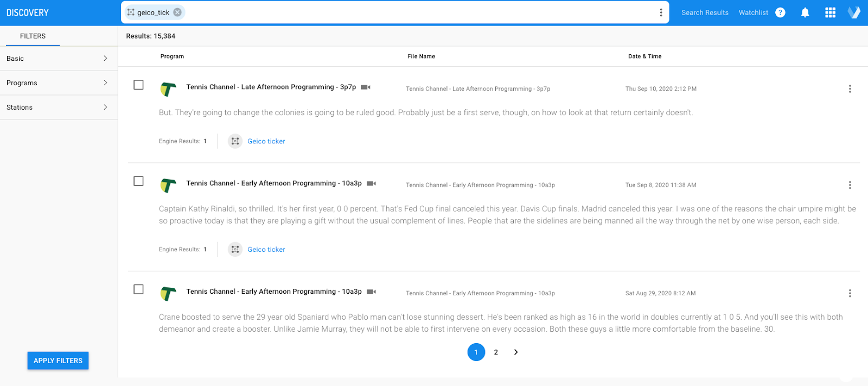868x386 pixels.
Task: Go to next results page arrow
Action: click(516, 352)
